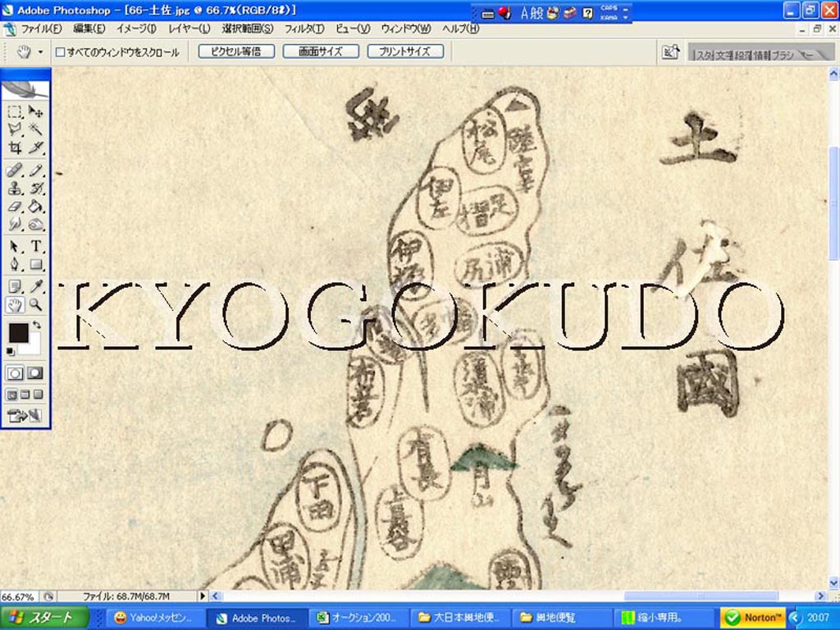Screen dimensions: 840x630
Task: Open 選択範囲(S) menu
Action: [248, 29]
